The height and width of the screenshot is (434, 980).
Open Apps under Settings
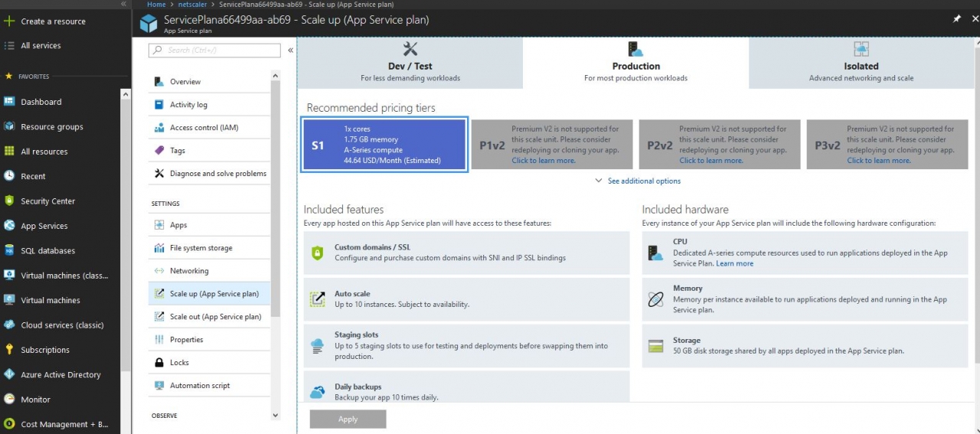209,225
